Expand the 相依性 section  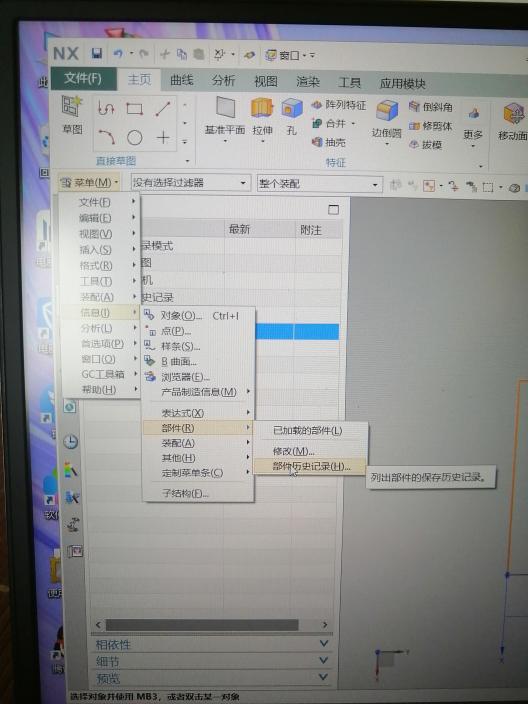[x=212, y=644]
